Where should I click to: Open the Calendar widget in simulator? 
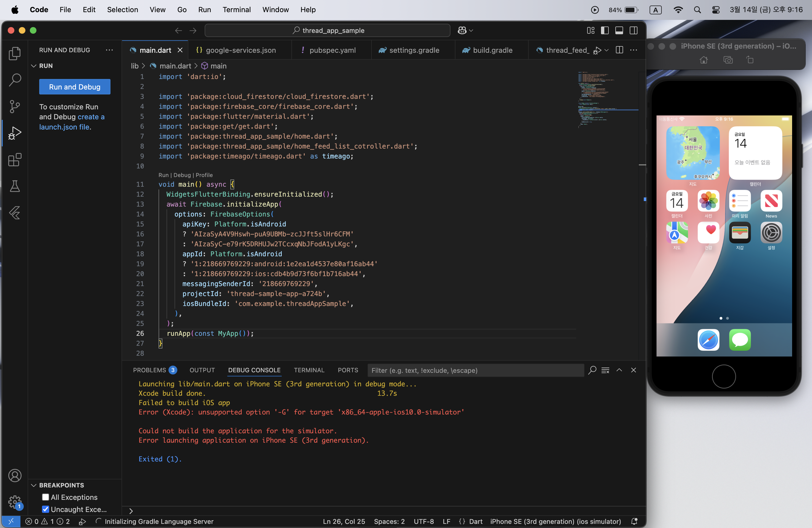coord(755,153)
